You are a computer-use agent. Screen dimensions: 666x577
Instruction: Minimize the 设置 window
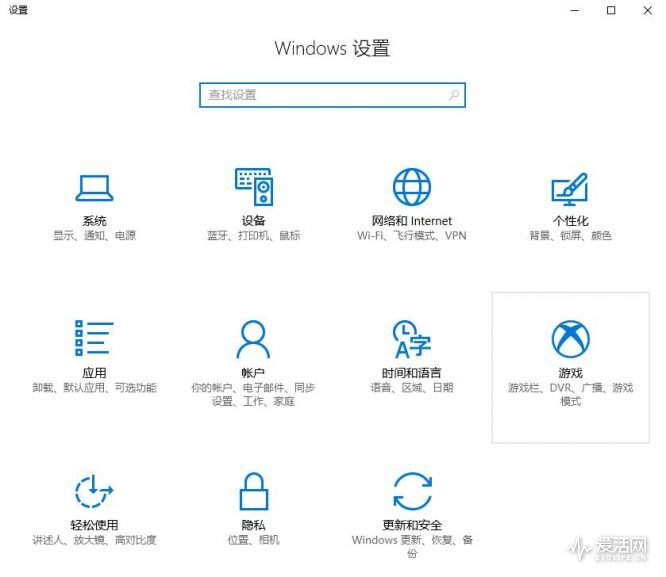click(x=575, y=10)
